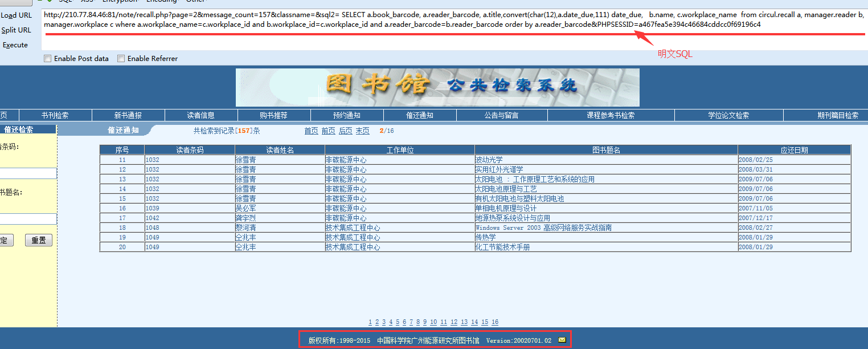Open book title 波动光学
868x349 pixels.
pos(489,160)
